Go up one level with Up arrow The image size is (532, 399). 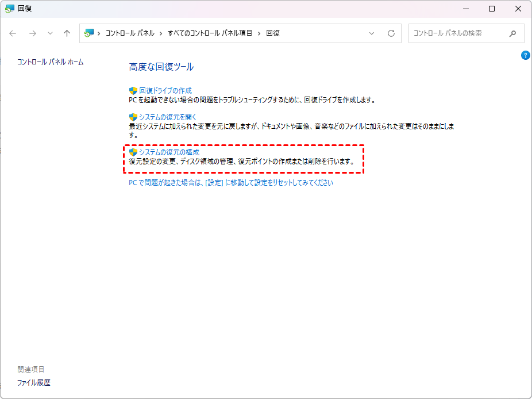(x=67, y=33)
